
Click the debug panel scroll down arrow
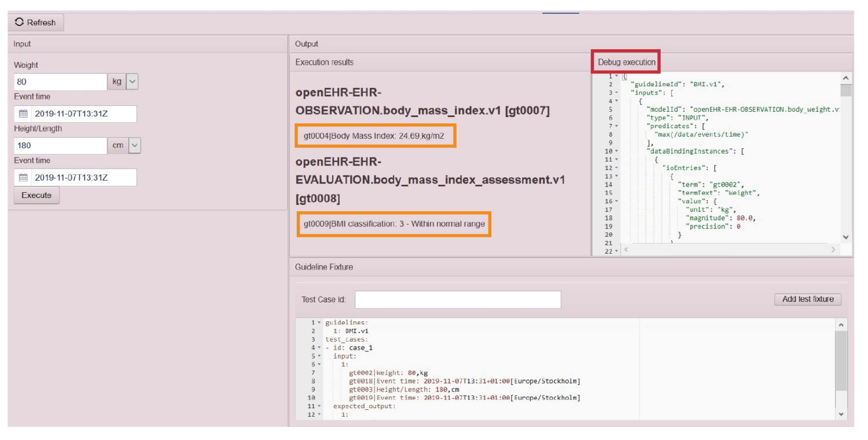coord(845,237)
